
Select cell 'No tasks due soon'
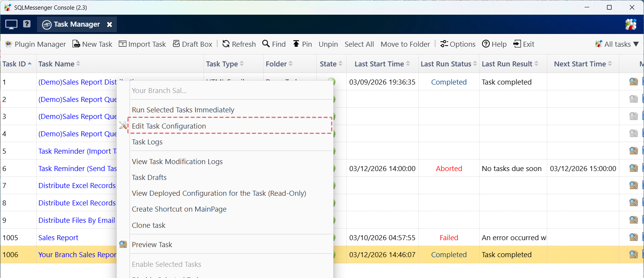point(512,168)
